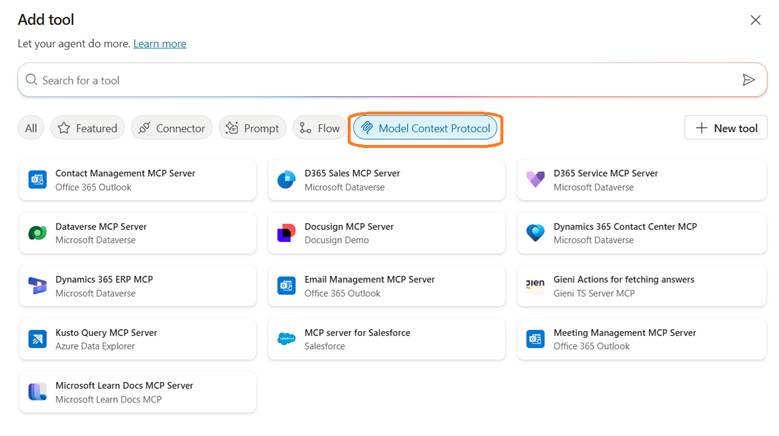Close the Add tool dialog

(755, 20)
